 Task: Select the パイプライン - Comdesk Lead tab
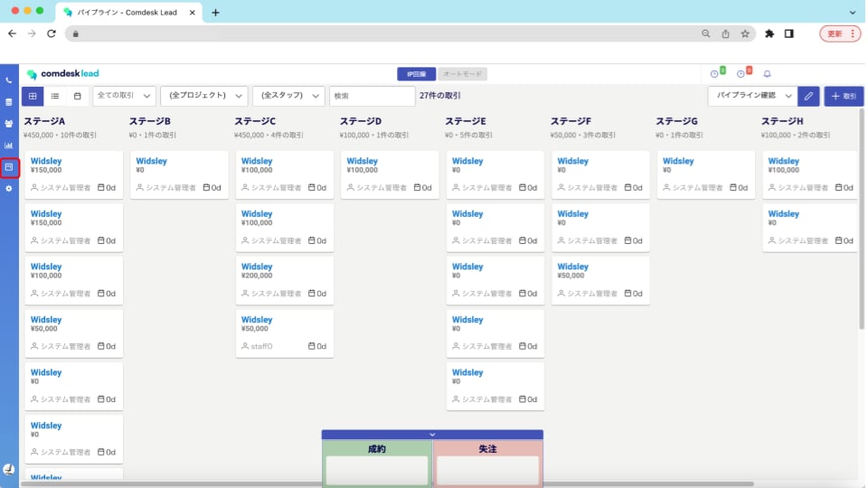click(x=127, y=12)
